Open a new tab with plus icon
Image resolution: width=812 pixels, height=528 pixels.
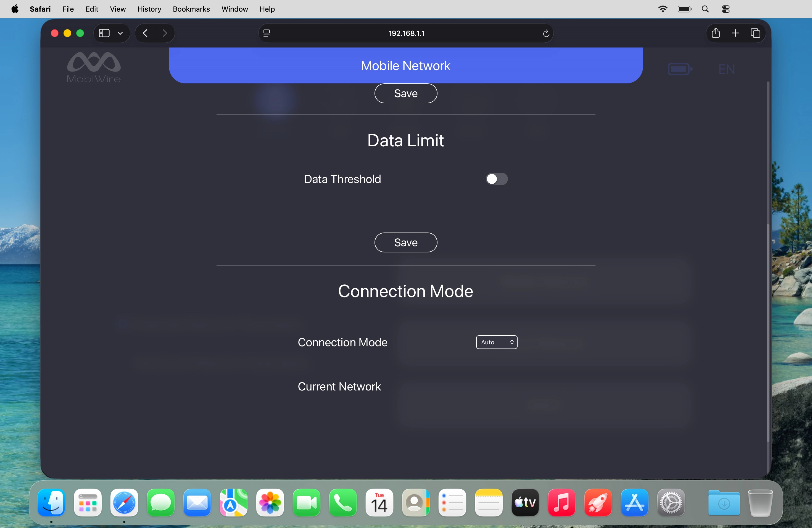(735, 33)
